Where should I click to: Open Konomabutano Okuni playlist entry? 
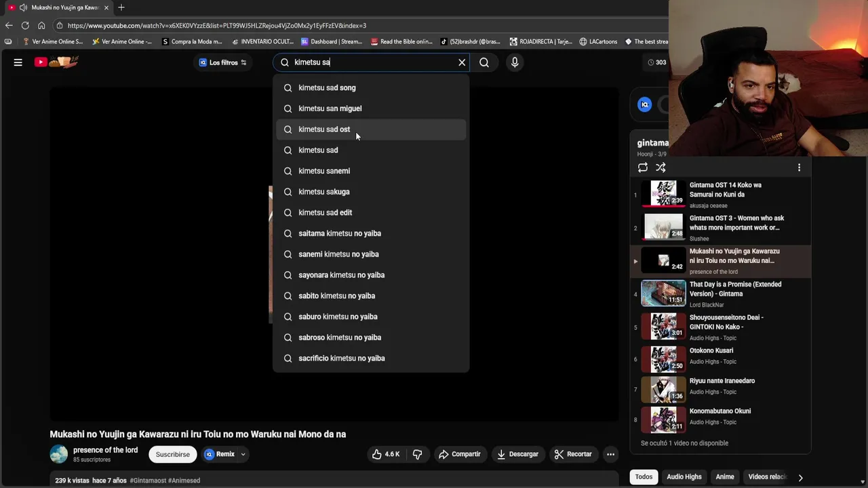click(721, 419)
